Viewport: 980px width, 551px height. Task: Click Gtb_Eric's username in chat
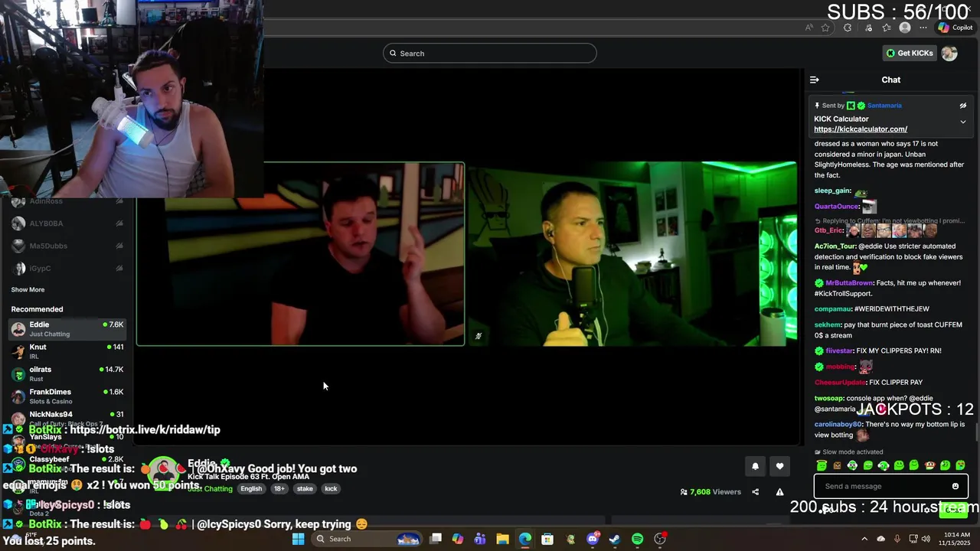pyautogui.click(x=829, y=230)
